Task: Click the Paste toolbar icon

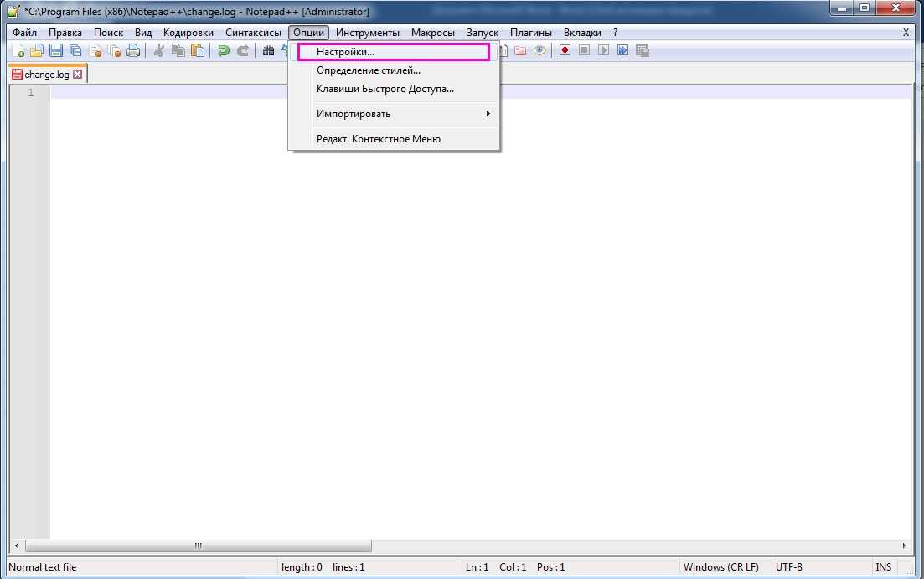Action: (x=198, y=50)
